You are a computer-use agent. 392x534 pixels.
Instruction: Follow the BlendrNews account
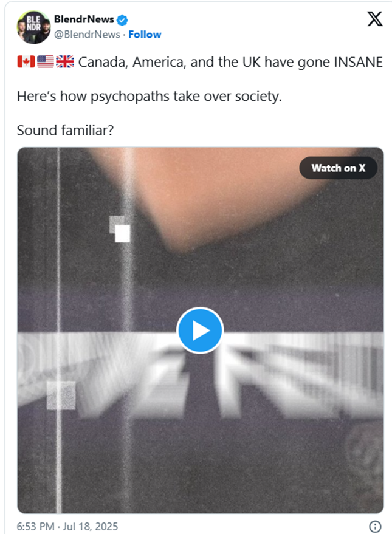pos(145,35)
